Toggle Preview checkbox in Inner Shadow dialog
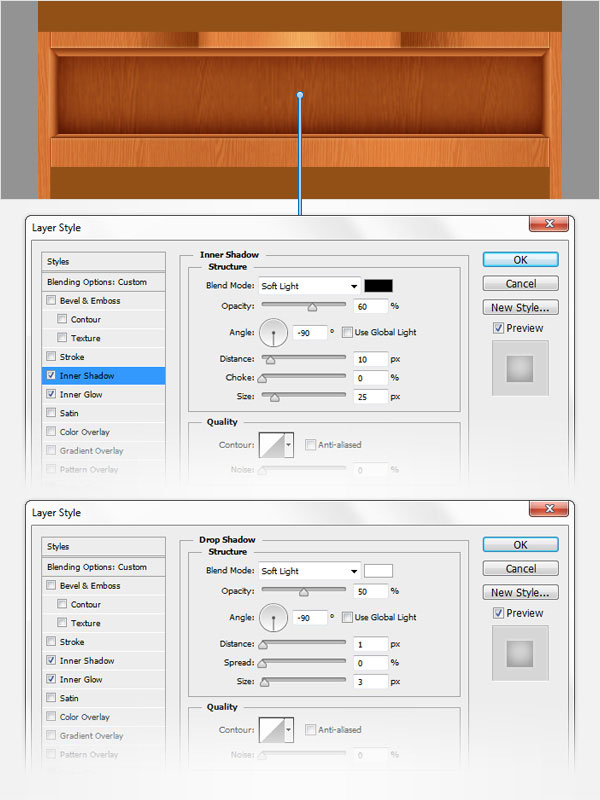 click(498, 328)
